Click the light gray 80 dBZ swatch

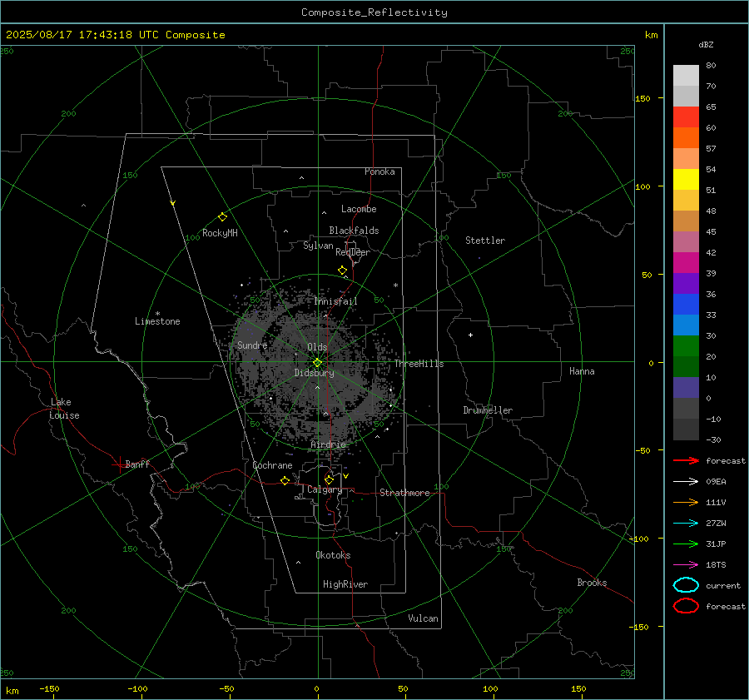pyautogui.click(x=686, y=75)
